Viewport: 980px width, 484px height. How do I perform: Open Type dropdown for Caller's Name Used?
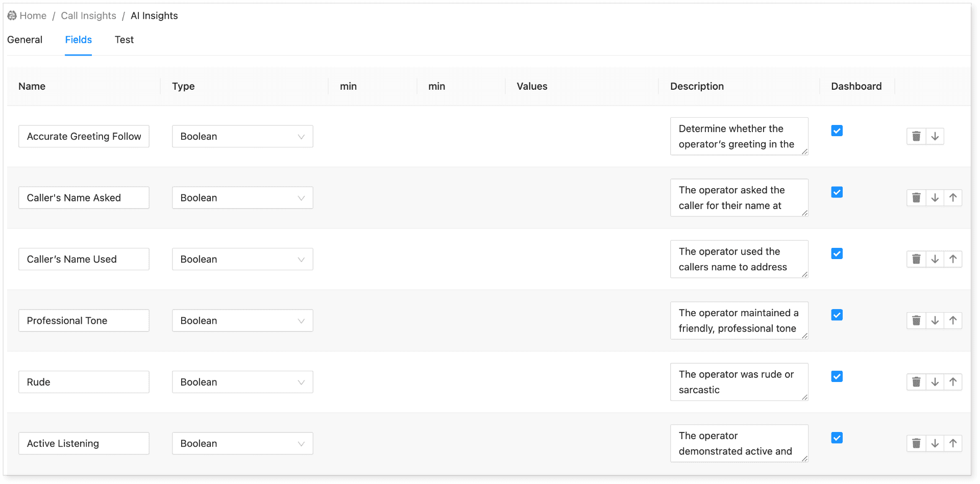click(242, 259)
